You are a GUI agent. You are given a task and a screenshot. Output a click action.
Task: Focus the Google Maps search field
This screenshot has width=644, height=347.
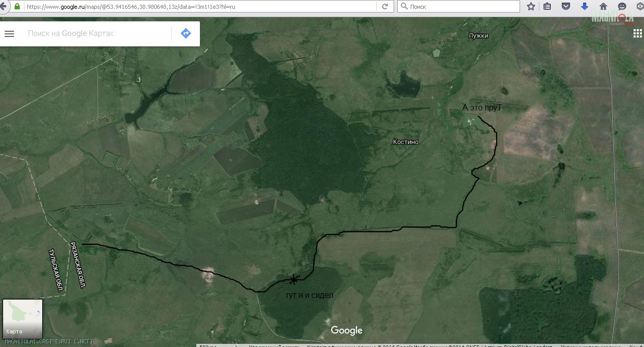tap(96, 34)
